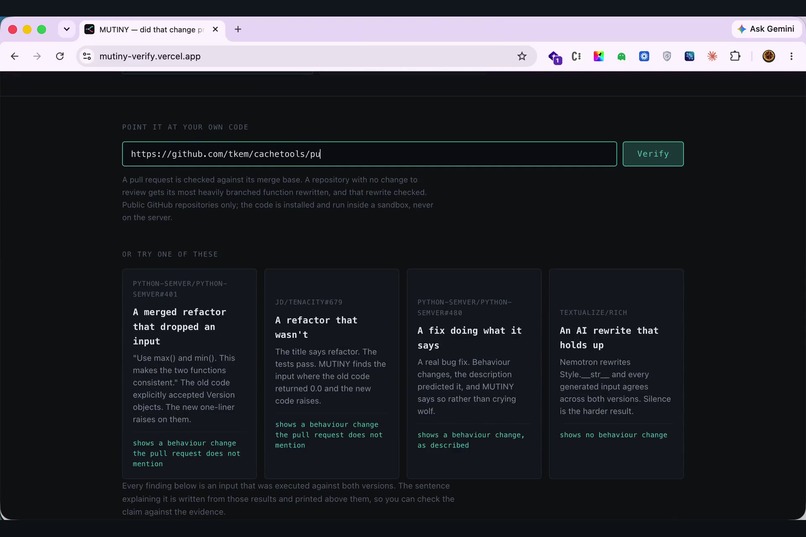Click the 'POINT IT AT YOUR OWN CODE' heading
The height and width of the screenshot is (537, 806).
185,127
